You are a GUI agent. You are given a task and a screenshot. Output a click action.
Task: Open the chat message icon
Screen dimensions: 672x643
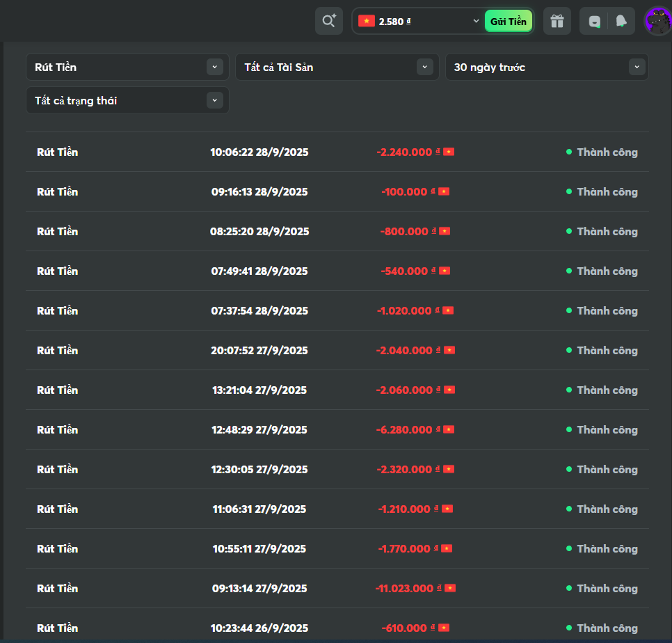click(594, 21)
